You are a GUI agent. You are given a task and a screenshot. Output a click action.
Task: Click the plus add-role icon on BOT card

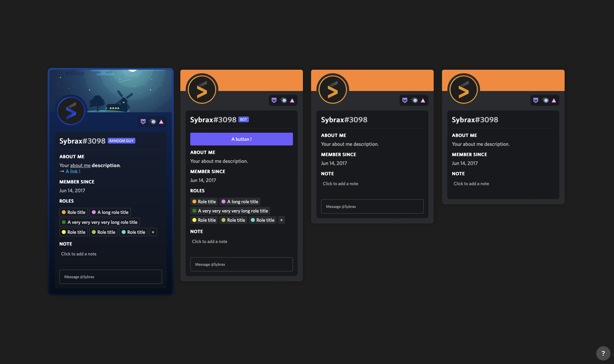(x=281, y=220)
